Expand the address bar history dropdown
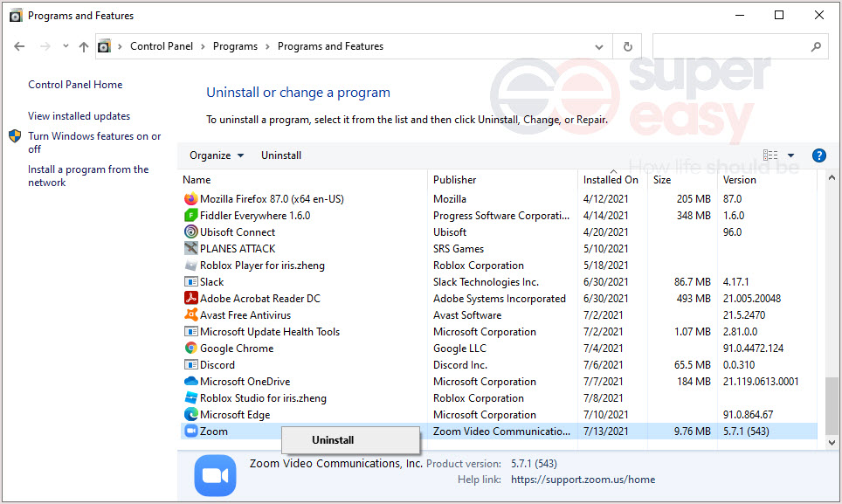The image size is (842, 504). click(x=598, y=46)
